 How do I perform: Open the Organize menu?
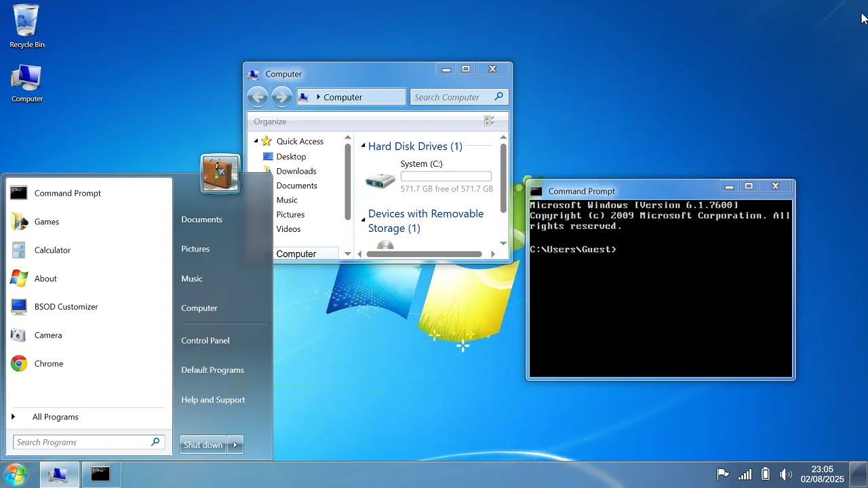click(269, 121)
